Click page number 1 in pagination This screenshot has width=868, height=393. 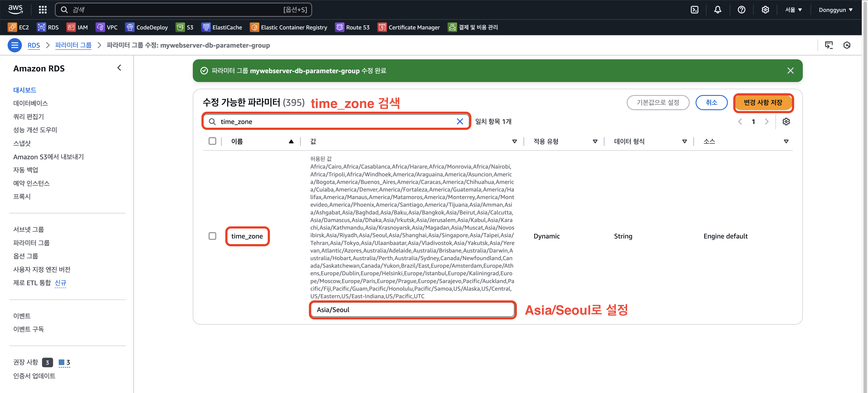[x=753, y=122]
